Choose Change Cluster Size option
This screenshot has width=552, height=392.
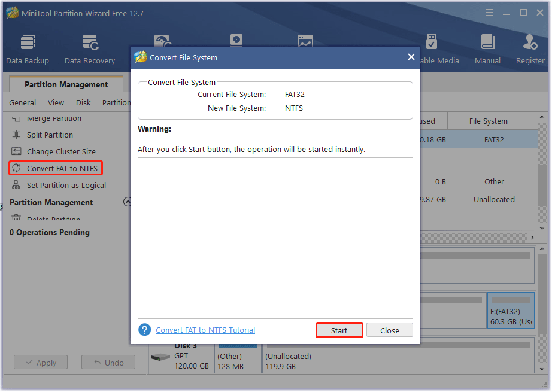point(61,151)
